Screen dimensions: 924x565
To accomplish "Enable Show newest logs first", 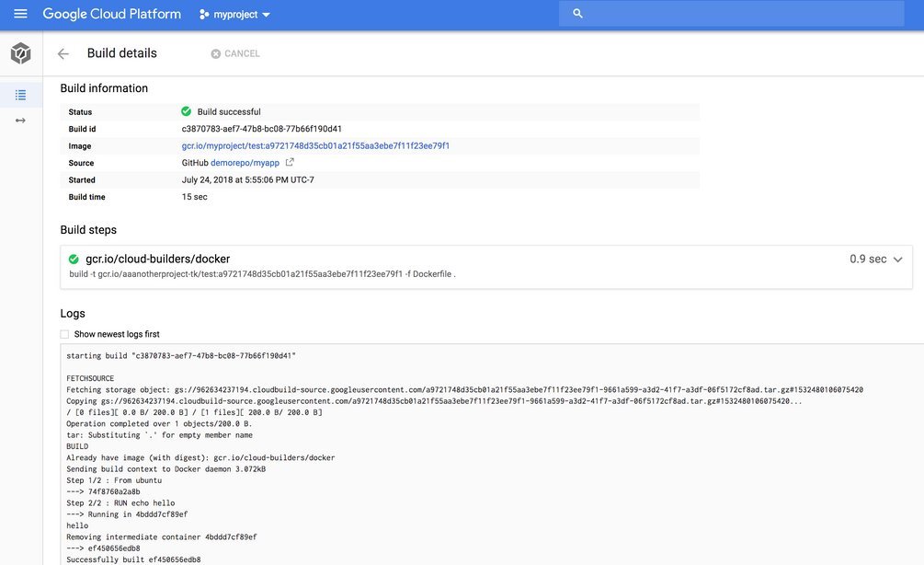I will (64, 333).
